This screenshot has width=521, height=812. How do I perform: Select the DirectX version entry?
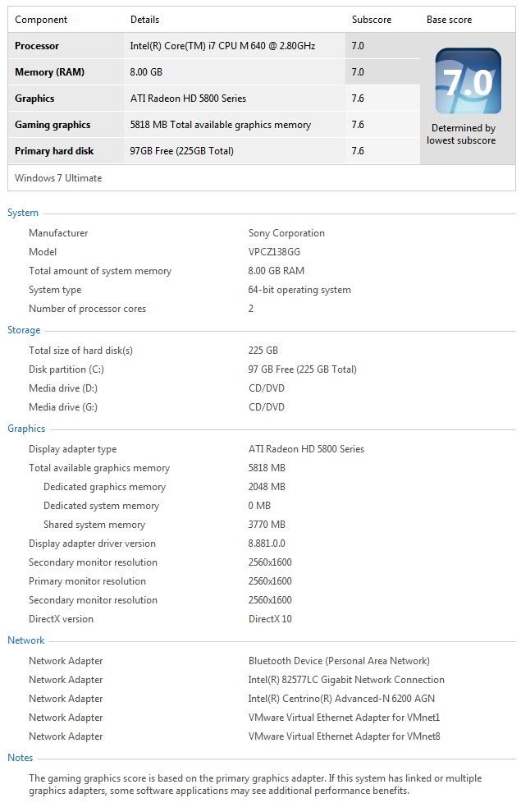coord(61,619)
